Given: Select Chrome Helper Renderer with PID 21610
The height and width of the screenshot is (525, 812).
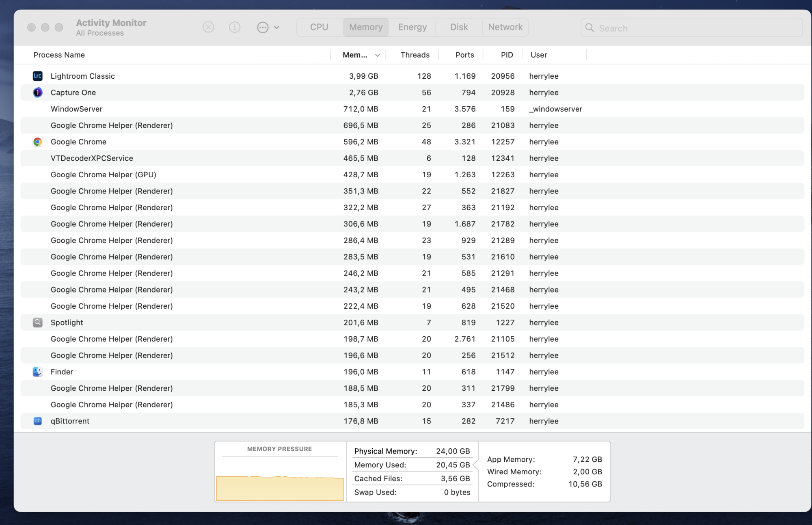Looking at the screenshot, I should click(x=412, y=257).
